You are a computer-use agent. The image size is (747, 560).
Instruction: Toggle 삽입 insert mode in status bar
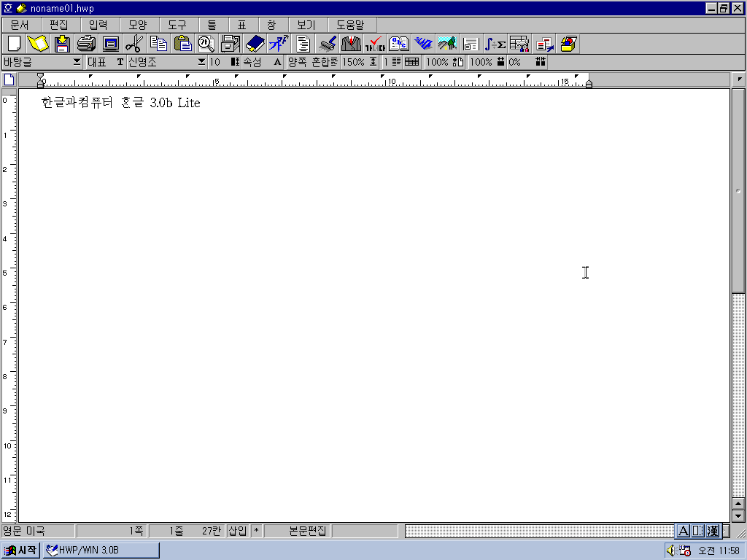click(238, 531)
